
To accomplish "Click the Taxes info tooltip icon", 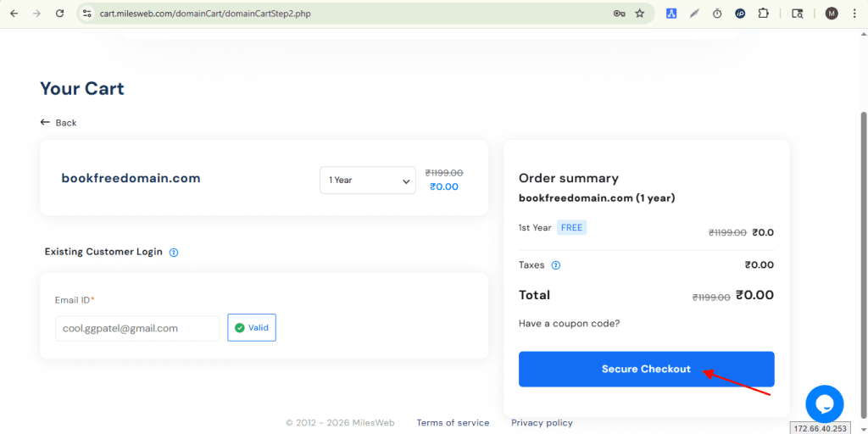I will tap(556, 265).
